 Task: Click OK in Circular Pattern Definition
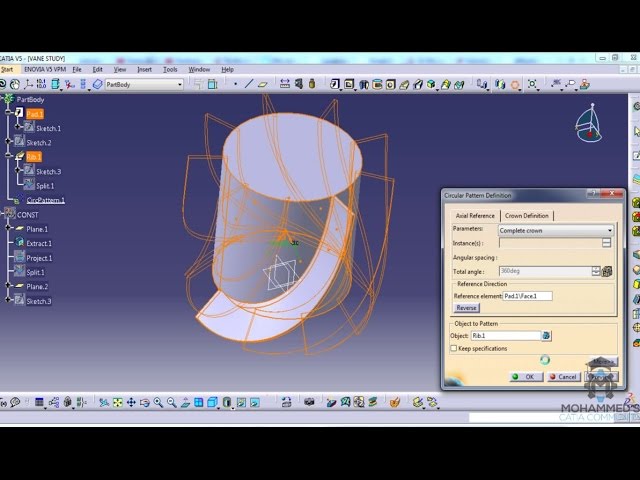(526, 377)
